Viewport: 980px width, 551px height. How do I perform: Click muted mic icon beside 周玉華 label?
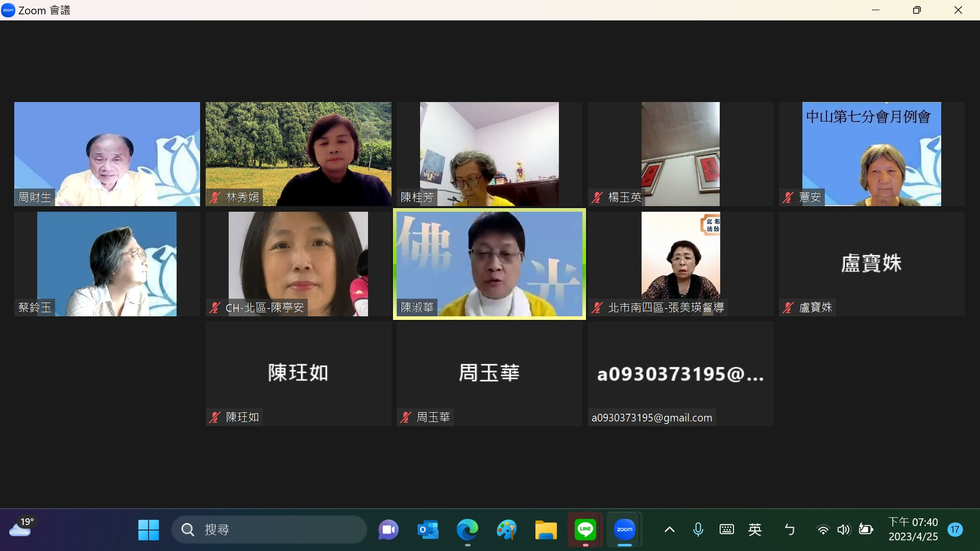405,417
